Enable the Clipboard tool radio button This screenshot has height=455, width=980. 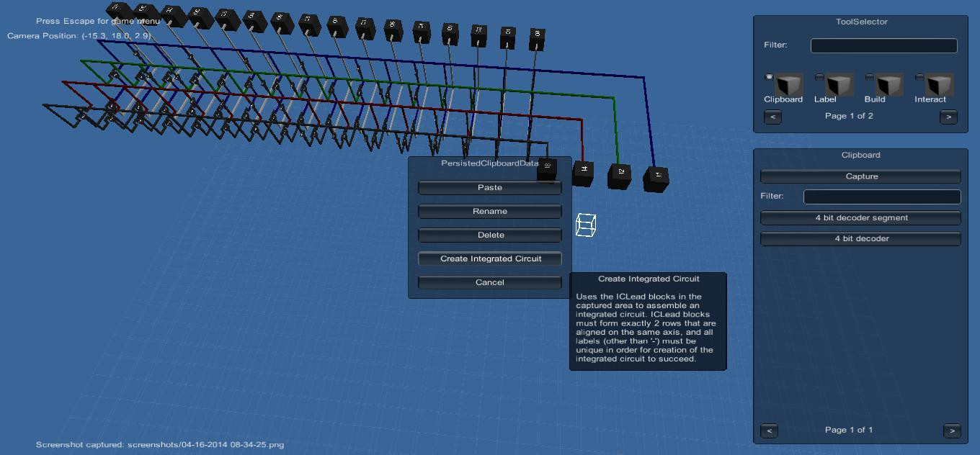coord(769,77)
